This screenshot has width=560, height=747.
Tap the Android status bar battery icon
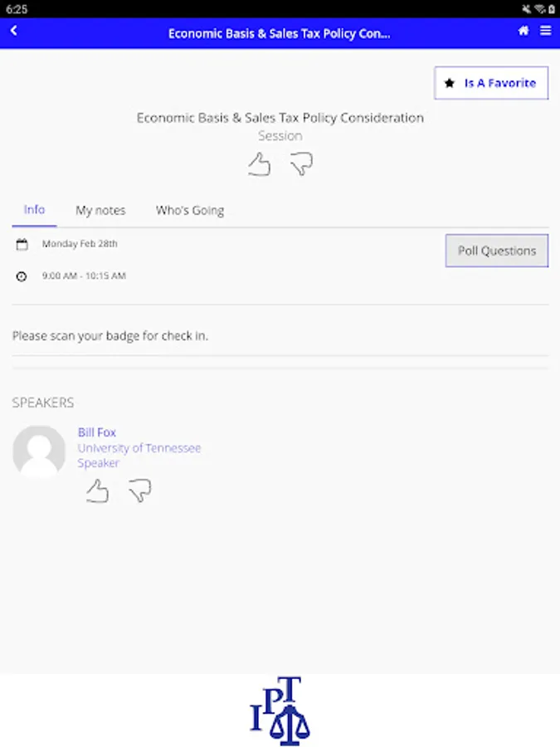click(x=552, y=9)
